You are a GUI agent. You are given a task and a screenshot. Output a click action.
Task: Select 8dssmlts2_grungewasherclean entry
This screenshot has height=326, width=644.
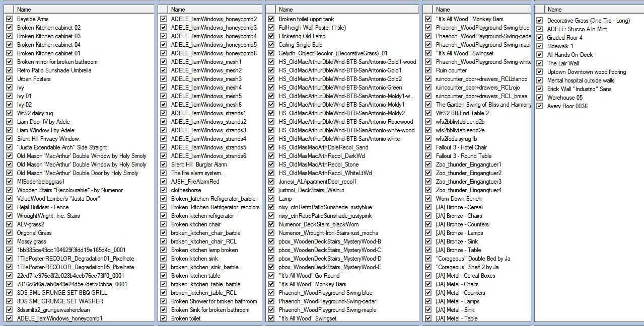point(53,310)
